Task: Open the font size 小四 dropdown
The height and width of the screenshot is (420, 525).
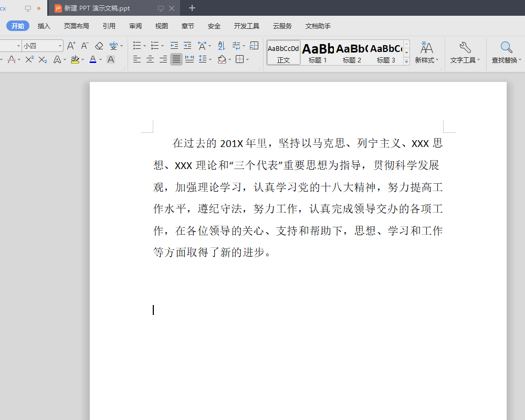Action: (x=60, y=46)
